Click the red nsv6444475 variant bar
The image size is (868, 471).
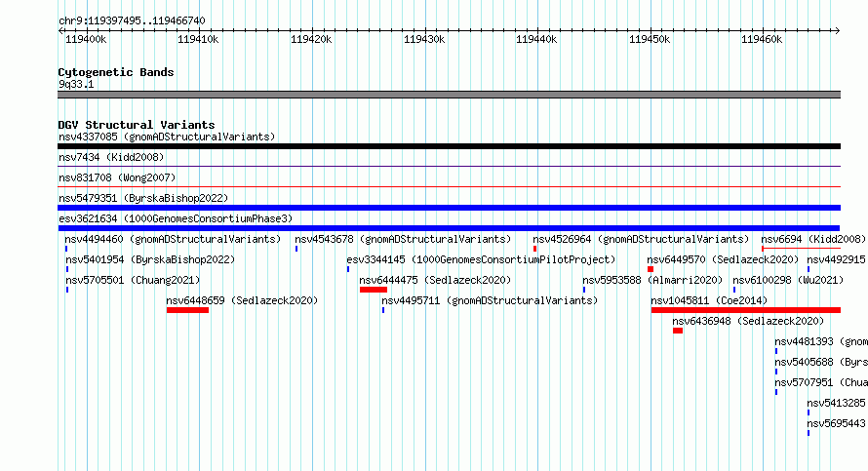coord(374,290)
